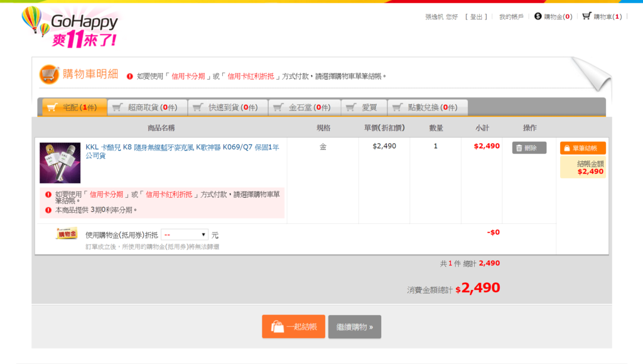Click the red subtotal $2,490 in 小計 column
This screenshot has height=364, width=643.
(487, 146)
